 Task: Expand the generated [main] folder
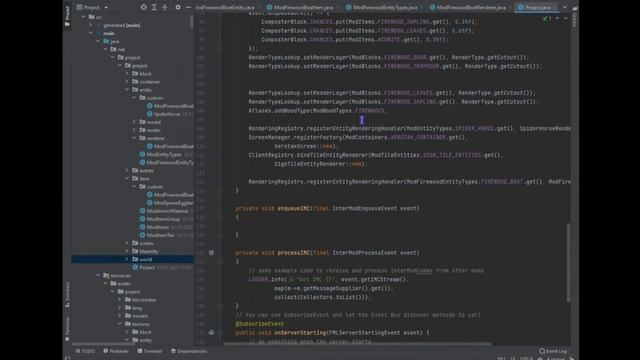click(x=91, y=25)
